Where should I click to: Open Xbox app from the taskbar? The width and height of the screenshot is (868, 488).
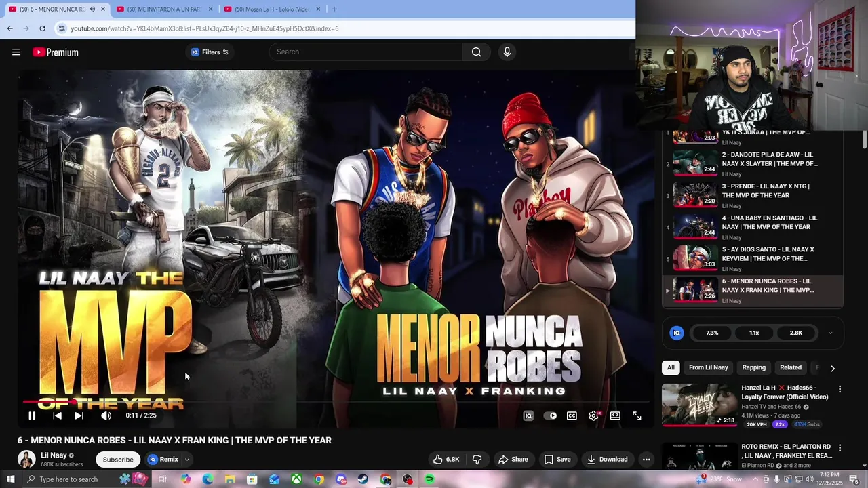[296, 479]
